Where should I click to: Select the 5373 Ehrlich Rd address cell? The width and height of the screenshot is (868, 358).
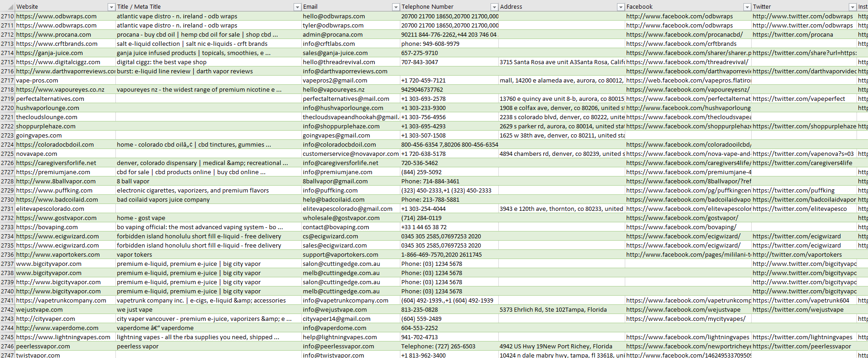[562, 309]
